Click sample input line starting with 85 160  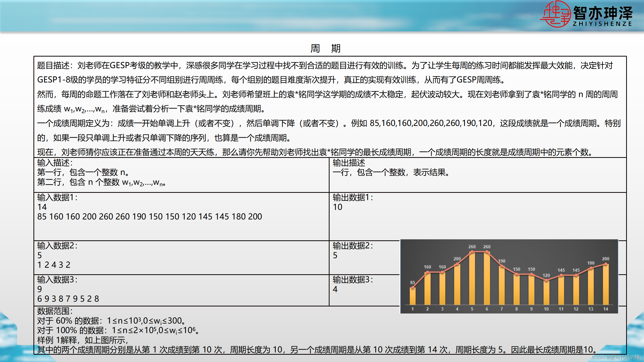click(149, 217)
